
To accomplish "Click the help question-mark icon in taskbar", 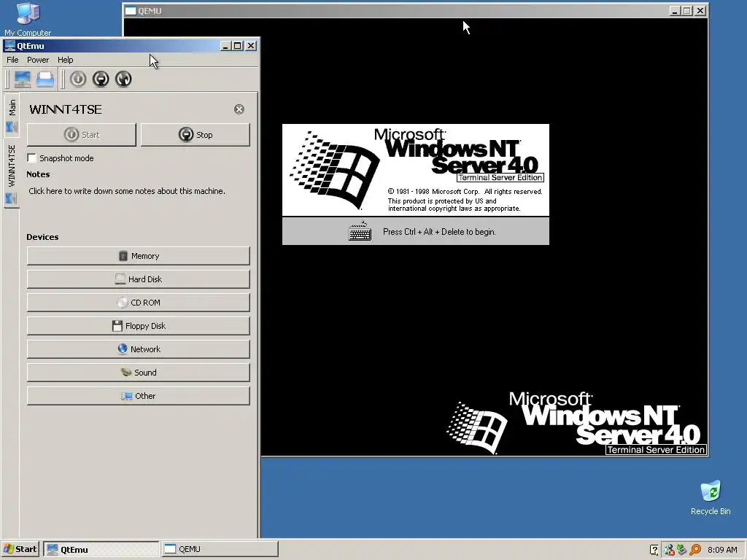I will (654, 550).
